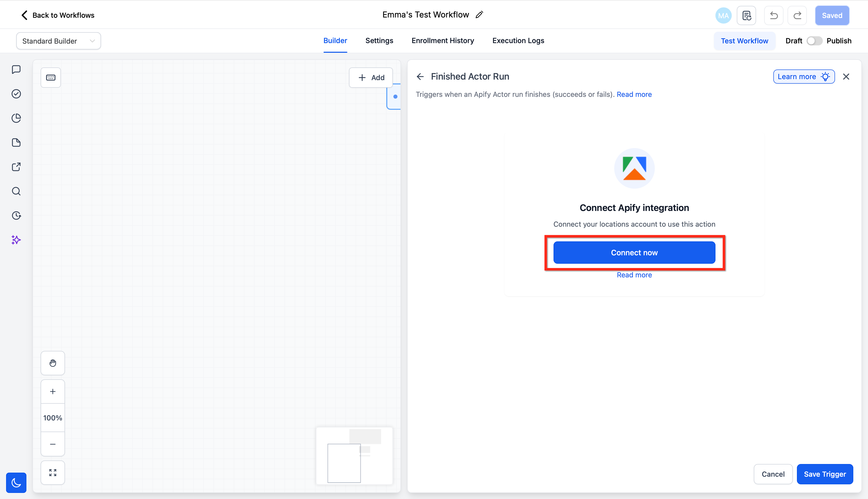Select the hand pan tool
868x499 pixels.
click(53, 363)
